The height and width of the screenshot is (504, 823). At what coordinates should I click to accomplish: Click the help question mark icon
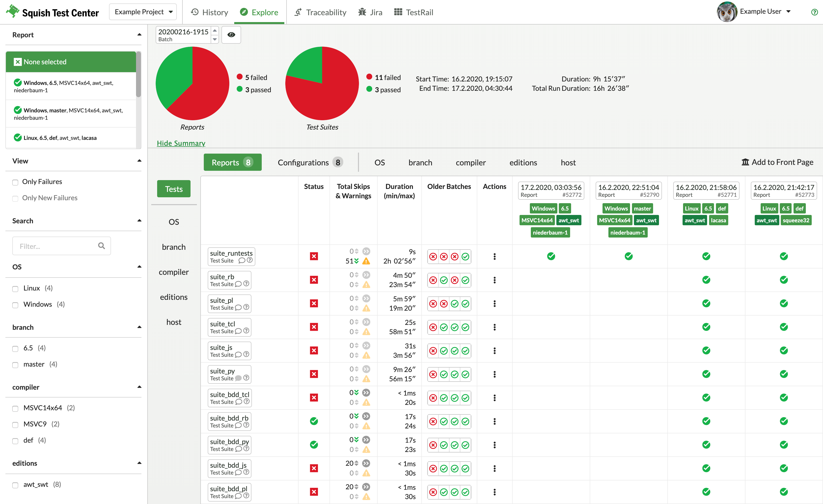(814, 12)
